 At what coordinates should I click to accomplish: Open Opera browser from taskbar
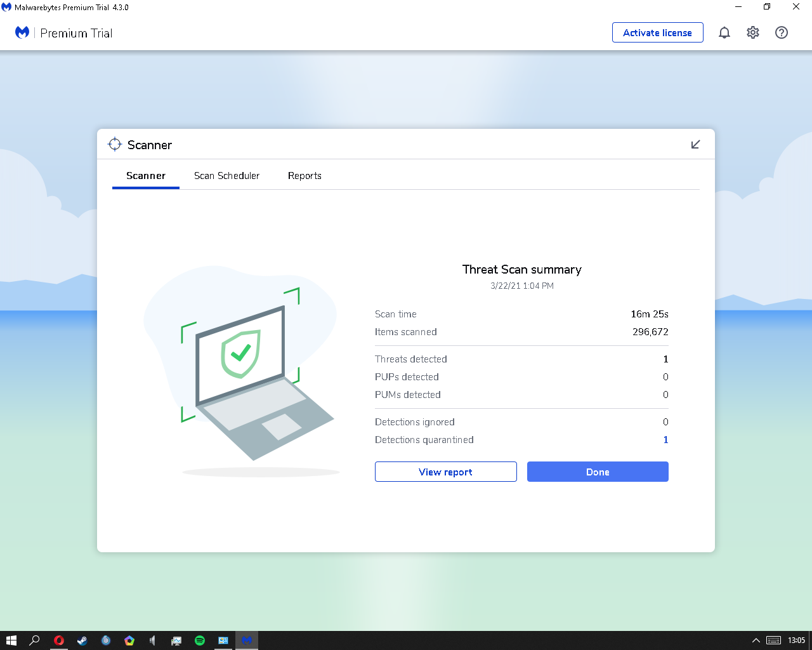point(59,640)
